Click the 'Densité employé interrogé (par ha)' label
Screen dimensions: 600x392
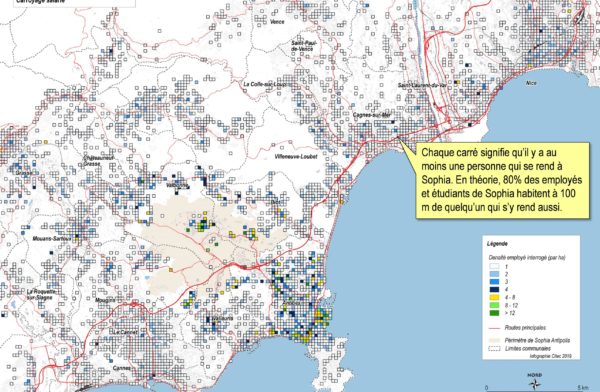pyautogui.click(x=527, y=258)
